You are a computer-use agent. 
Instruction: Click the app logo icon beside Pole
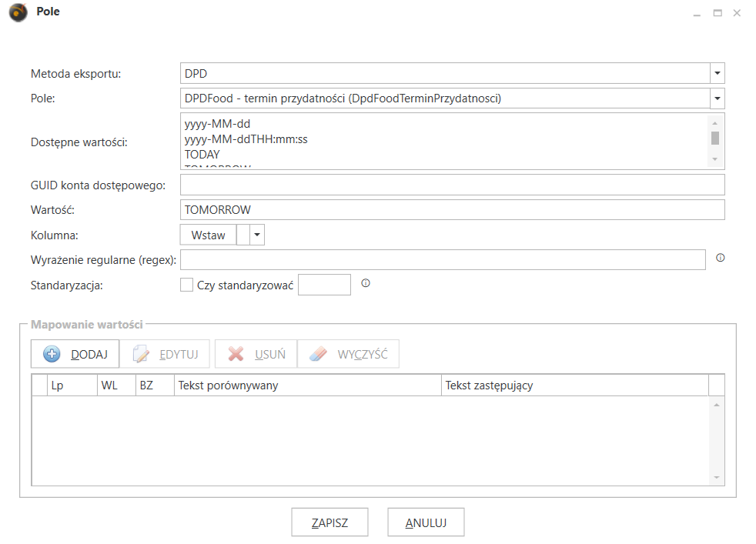click(18, 12)
